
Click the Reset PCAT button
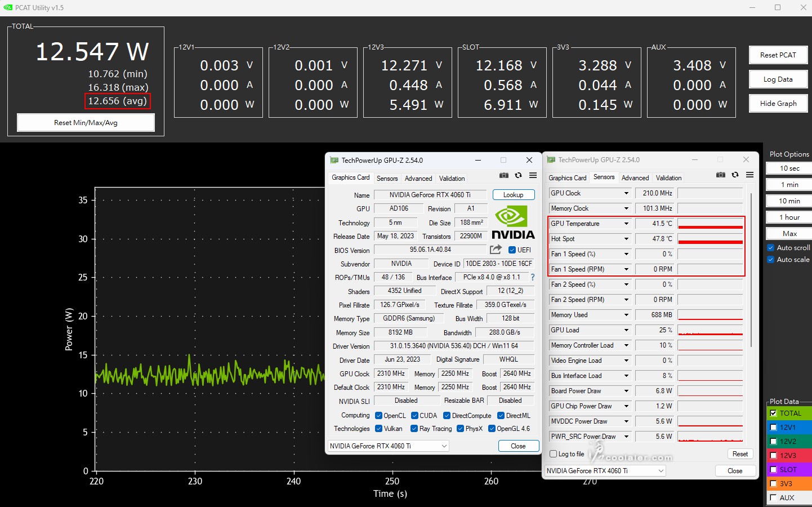(778, 55)
